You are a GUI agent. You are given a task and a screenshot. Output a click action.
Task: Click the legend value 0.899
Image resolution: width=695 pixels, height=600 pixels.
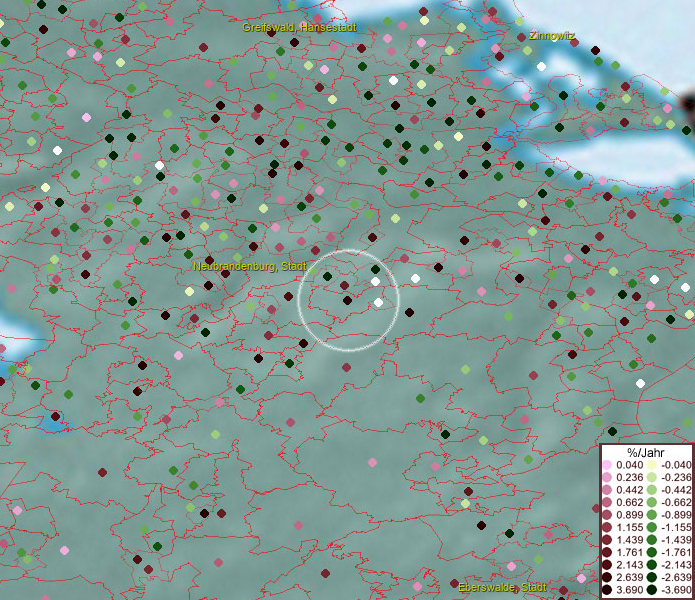(629, 515)
